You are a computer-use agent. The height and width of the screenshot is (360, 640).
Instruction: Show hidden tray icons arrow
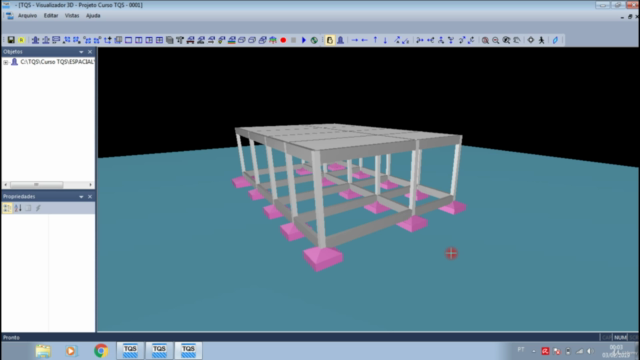point(533,351)
